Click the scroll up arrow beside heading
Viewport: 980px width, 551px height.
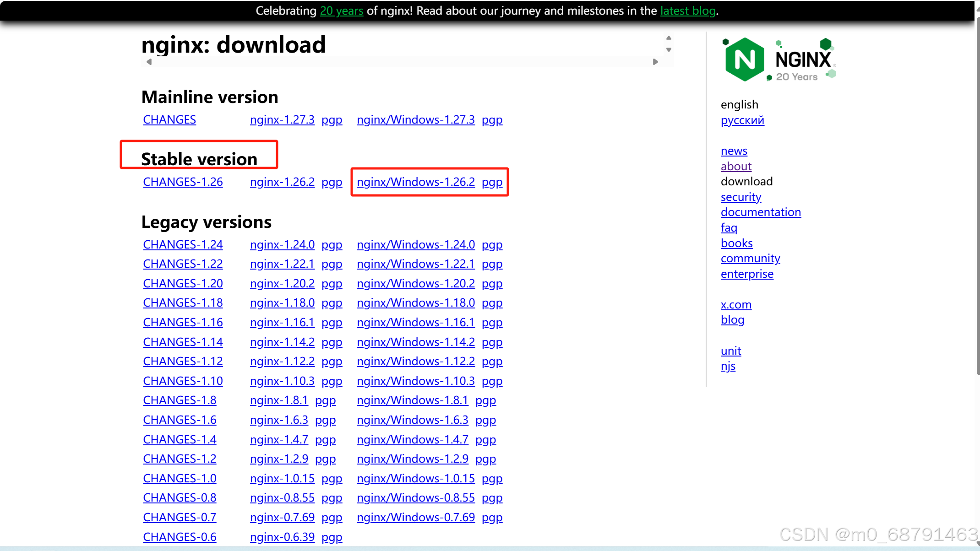[x=669, y=38]
